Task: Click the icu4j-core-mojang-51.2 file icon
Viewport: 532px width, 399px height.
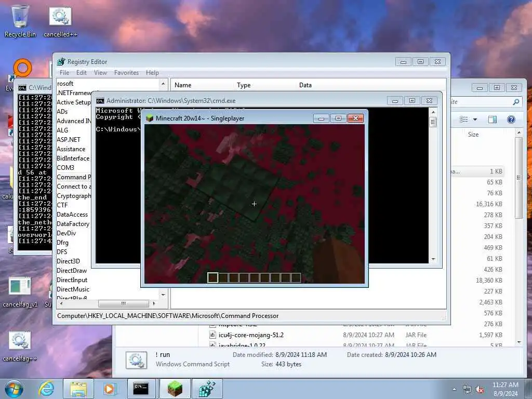Action: 212,335
